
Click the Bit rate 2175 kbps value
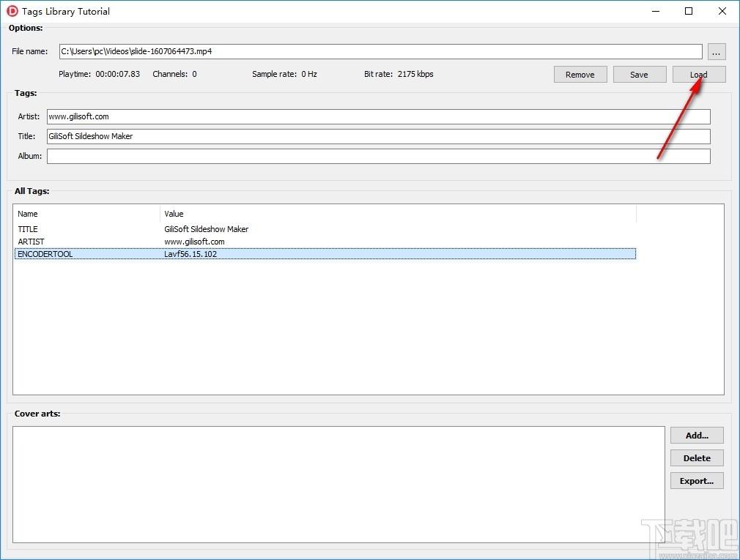click(x=415, y=74)
